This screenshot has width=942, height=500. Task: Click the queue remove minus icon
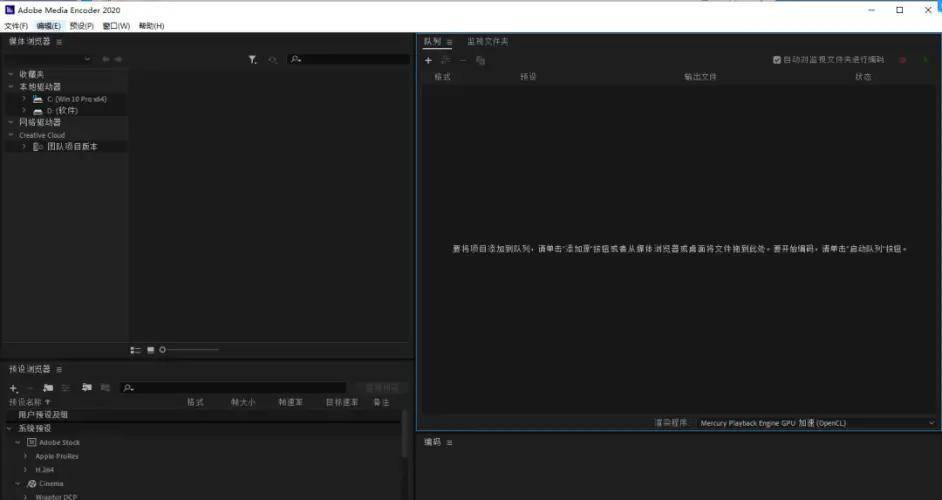[463, 60]
